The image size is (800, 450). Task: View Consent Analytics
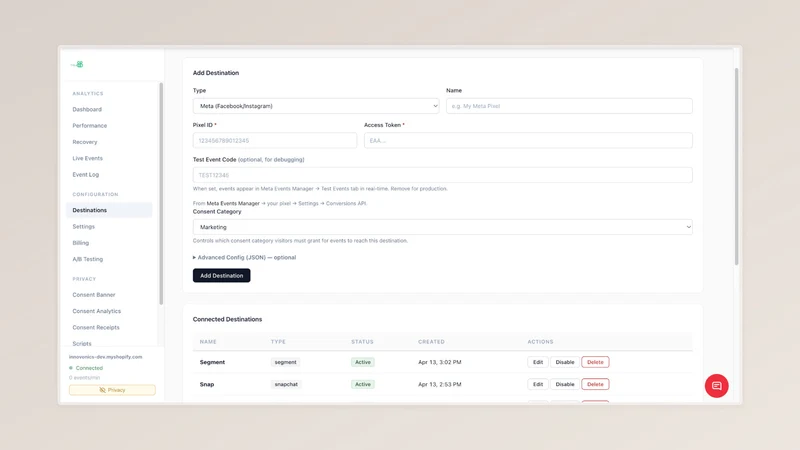point(96,311)
